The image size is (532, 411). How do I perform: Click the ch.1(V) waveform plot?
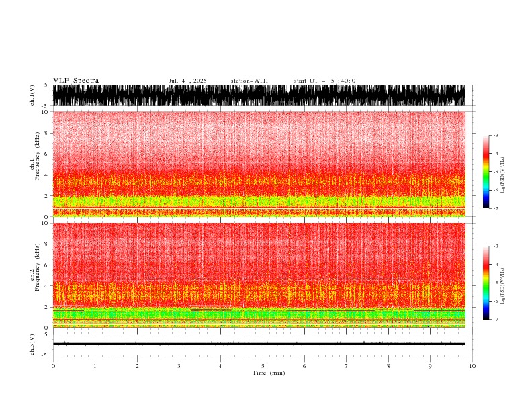tap(259, 95)
